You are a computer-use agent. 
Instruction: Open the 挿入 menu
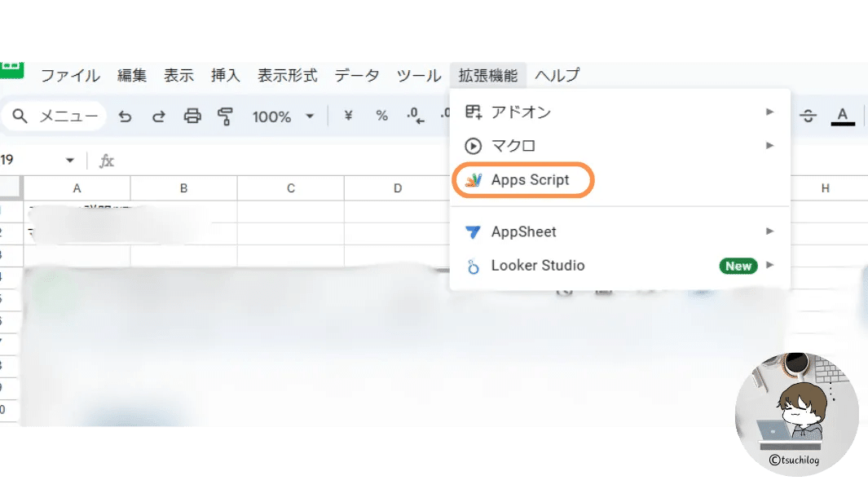(225, 75)
